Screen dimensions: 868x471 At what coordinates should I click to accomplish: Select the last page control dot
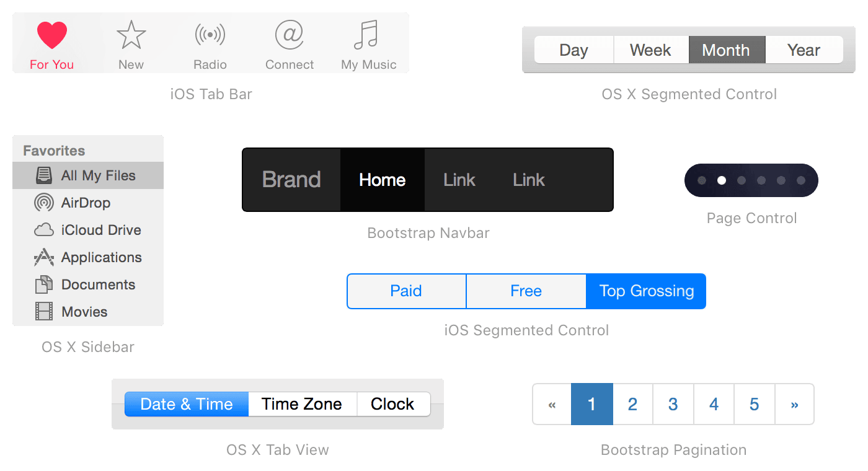pos(801,180)
